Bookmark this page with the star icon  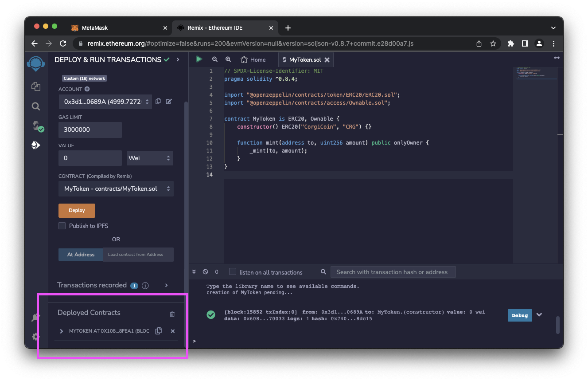[x=493, y=43]
